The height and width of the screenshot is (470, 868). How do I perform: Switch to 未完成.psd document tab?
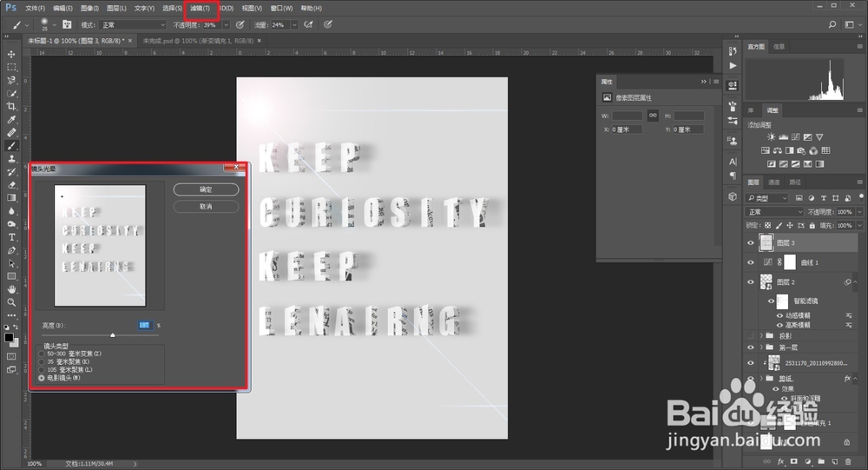pos(198,41)
